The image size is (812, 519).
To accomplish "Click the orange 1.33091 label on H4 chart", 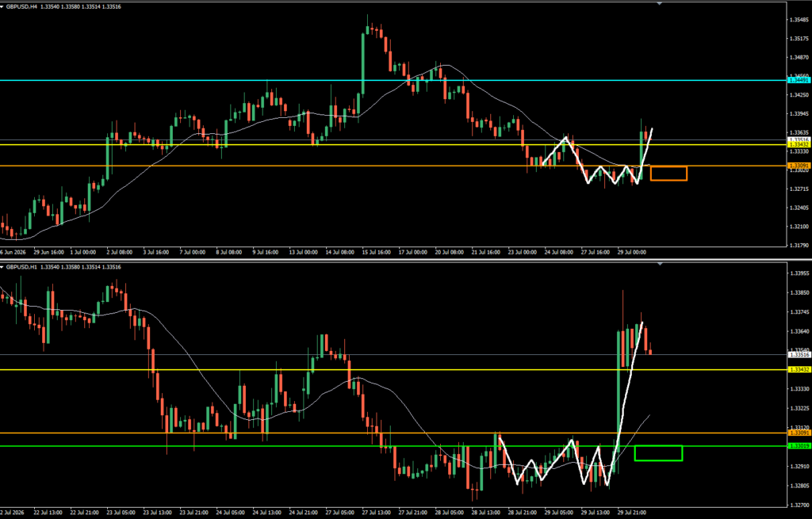I will tap(799, 166).
